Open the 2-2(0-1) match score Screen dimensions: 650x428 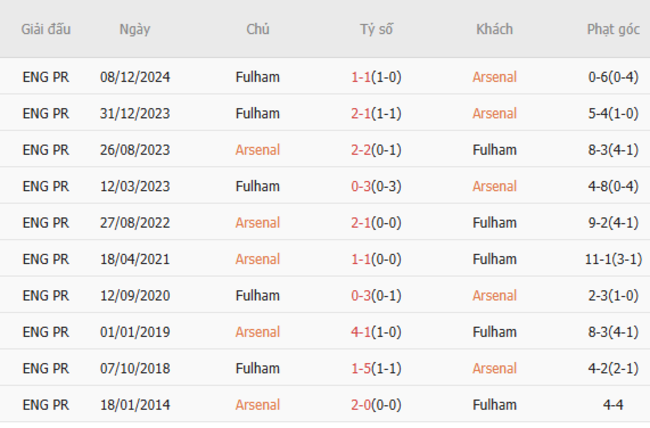(x=377, y=150)
